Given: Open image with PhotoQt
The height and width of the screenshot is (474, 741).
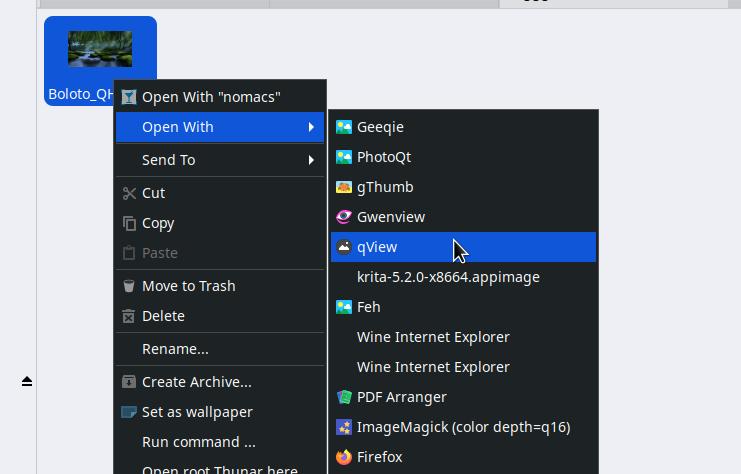Looking at the screenshot, I should pos(463,157).
